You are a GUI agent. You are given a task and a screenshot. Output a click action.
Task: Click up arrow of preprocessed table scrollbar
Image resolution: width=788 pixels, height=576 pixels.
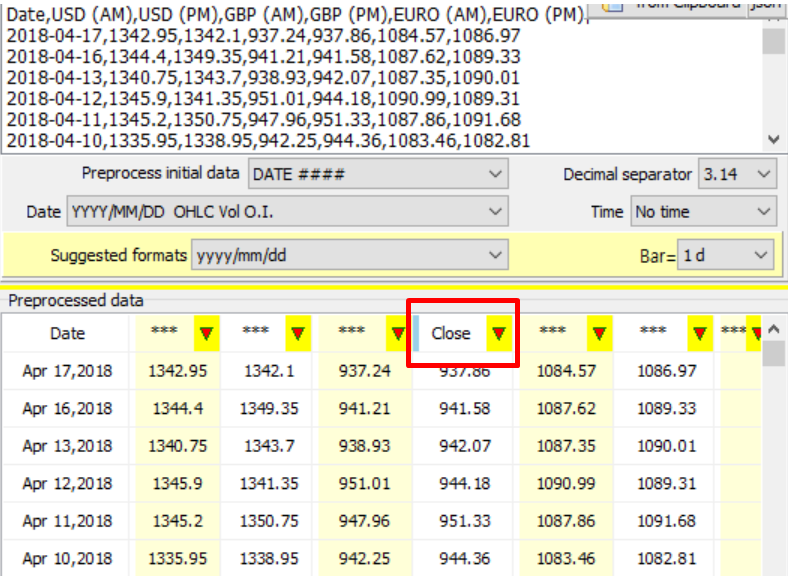pos(773,326)
